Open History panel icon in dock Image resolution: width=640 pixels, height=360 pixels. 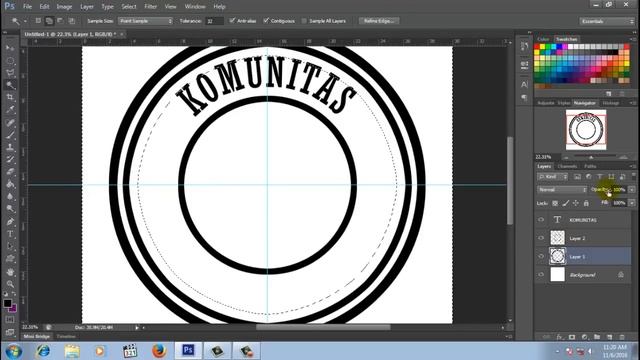[x=524, y=47]
